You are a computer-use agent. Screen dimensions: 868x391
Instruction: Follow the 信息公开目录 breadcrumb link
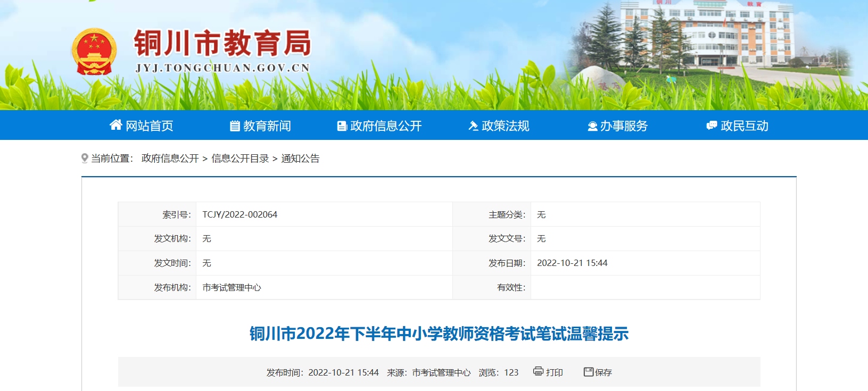click(240, 159)
